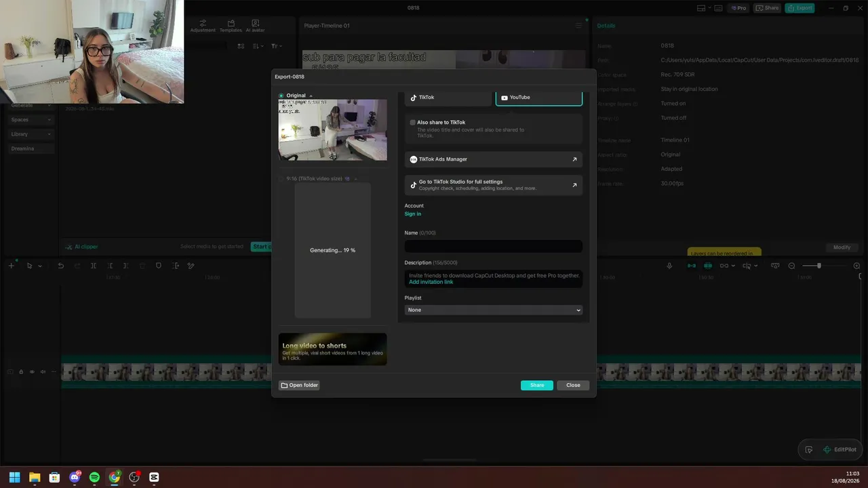This screenshot has width=868, height=488.
Task: Open File Explorer from the taskbar
Action: (x=35, y=477)
